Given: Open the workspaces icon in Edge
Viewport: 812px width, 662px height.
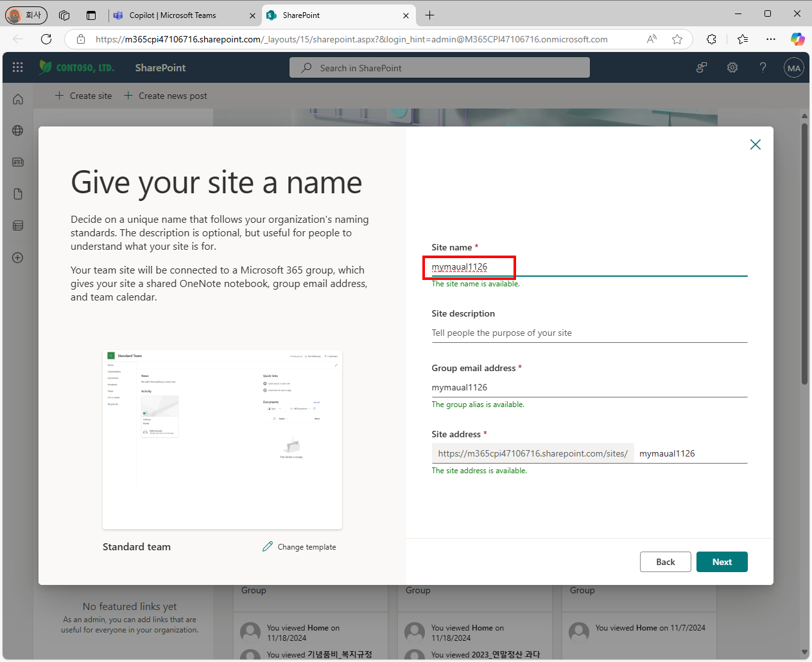Looking at the screenshot, I should tap(64, 15).
